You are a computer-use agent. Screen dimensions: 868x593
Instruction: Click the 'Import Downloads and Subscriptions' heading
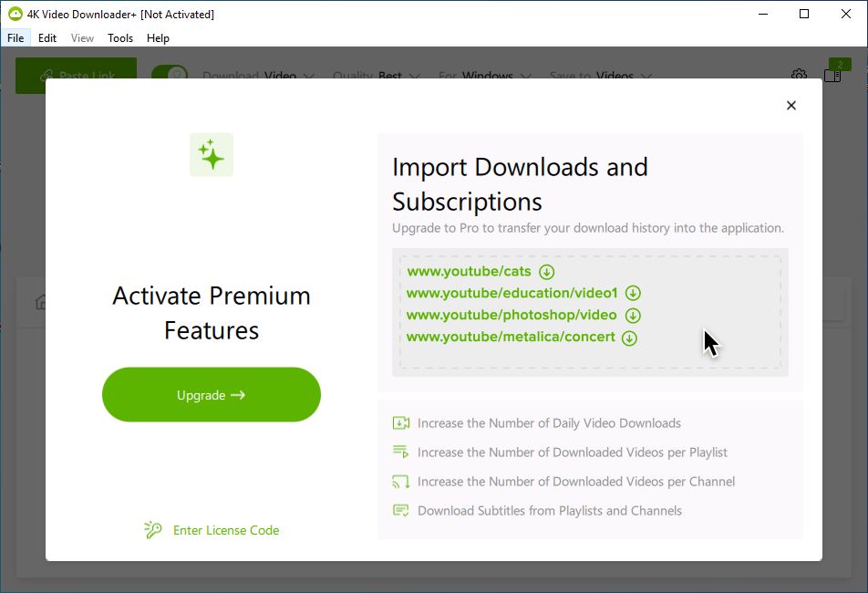click(520, 184)
